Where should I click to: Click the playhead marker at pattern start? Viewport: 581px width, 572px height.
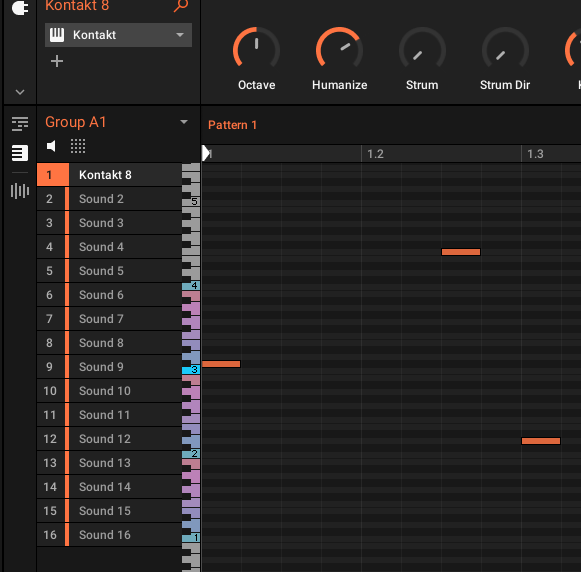tap(206, 153)
